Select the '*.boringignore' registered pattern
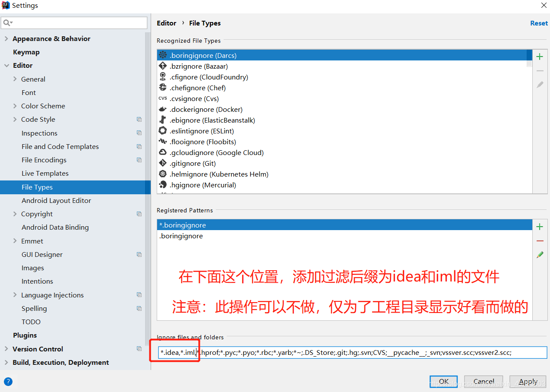Image resolution: width=550 pixels, height=392 pixels. coord(345,225)
